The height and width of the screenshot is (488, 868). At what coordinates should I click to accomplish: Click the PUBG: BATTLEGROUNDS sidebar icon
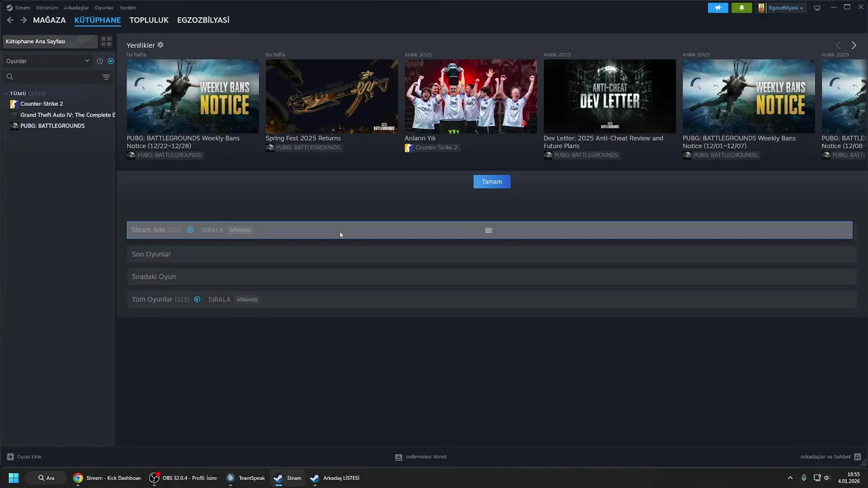[14, 126]
